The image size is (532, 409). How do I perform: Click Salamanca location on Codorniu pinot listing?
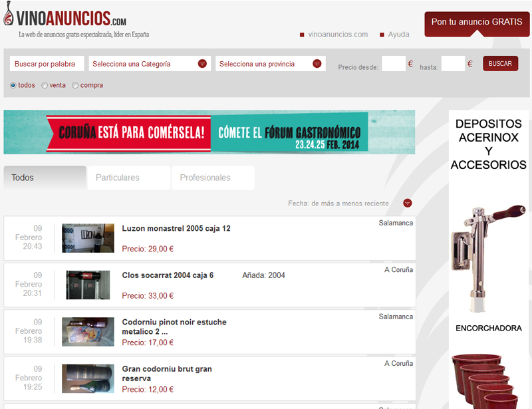pyautogui.click(x=396, y=317)
